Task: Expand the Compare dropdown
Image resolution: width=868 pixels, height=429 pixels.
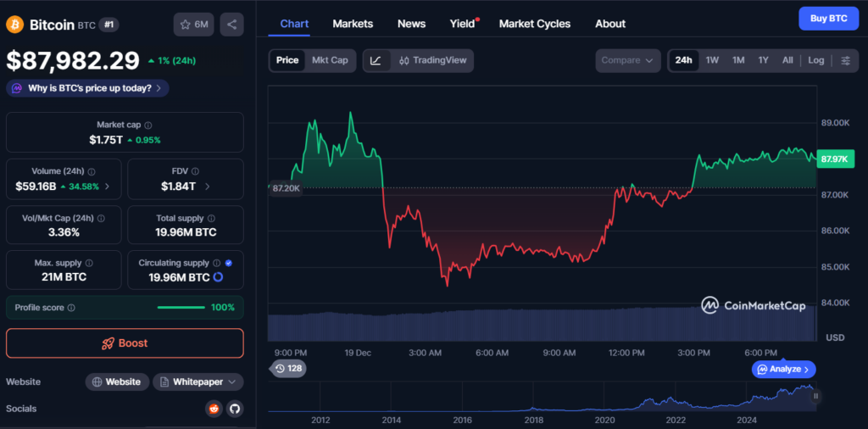Action: (x=627, y=60)
